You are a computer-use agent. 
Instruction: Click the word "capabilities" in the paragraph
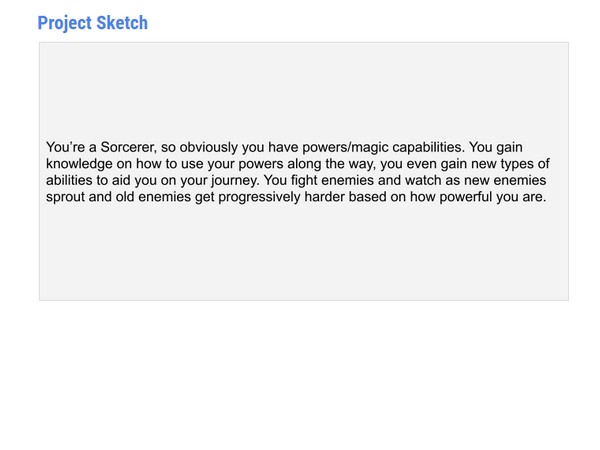point(422,147)
